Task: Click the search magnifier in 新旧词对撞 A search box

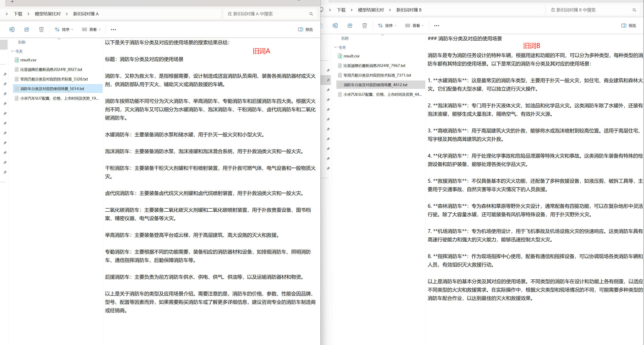Action: click(311, 14)
